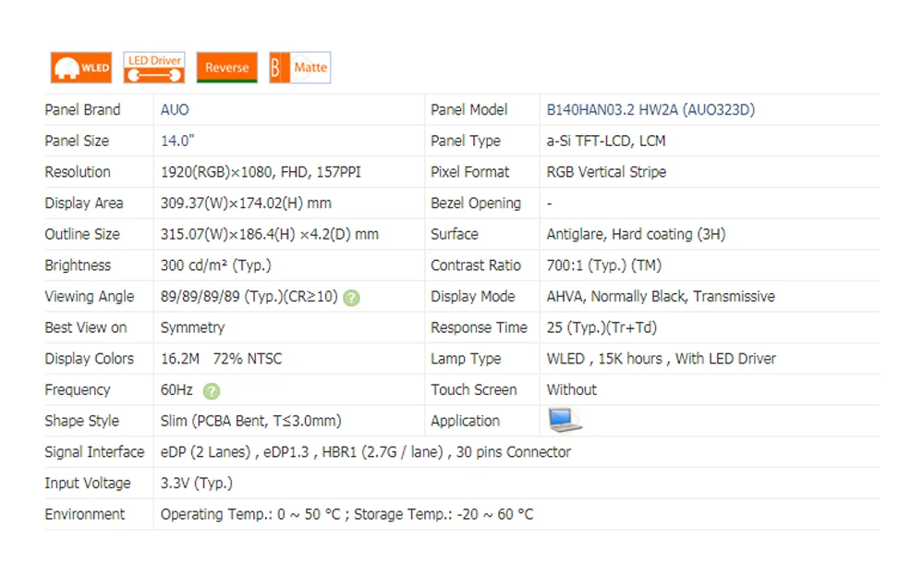Select the Panel Model label
This screenshot has height=578, width=924.
469,110
